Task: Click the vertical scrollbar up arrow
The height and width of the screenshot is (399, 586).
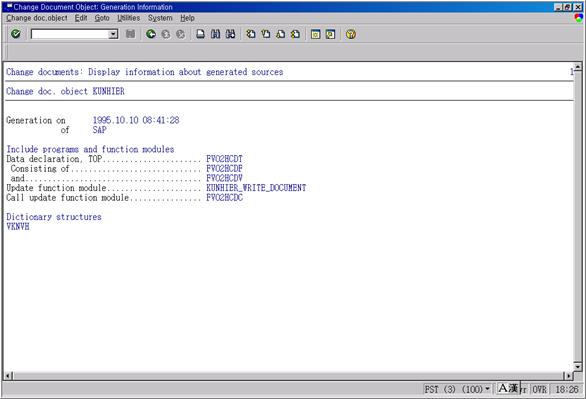Action: (578, 67)
